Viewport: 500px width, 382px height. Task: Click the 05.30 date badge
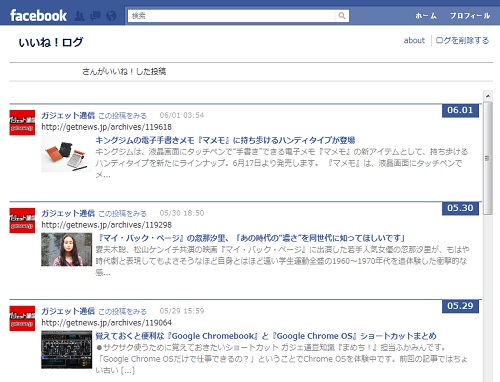(x=460, y=208)
